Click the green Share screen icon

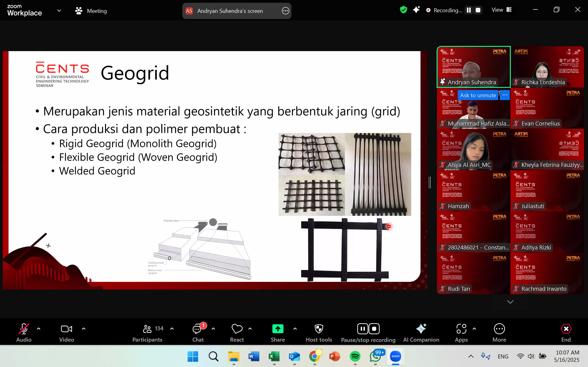pos(278,329)
